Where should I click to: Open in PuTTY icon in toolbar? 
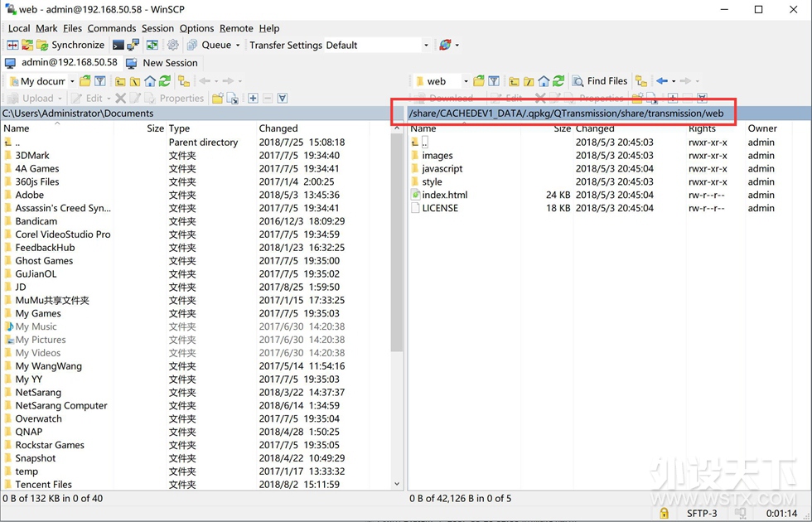tap(133, 45)
